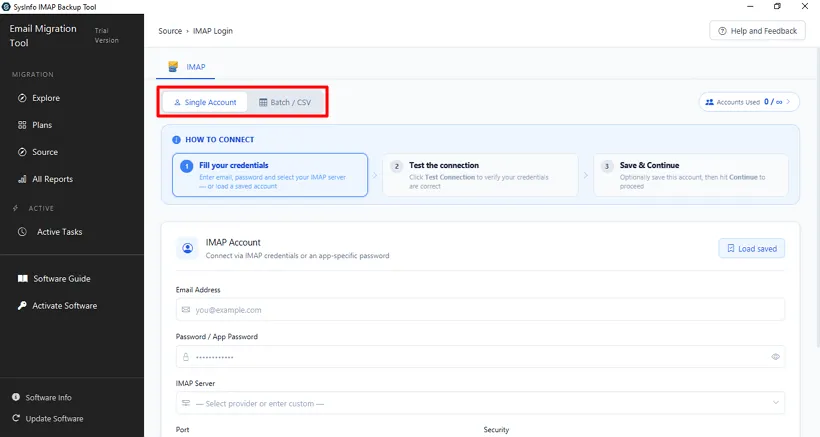Click the Source compass icon
This screenshot has width=820, height=437.
click(22, 152)
